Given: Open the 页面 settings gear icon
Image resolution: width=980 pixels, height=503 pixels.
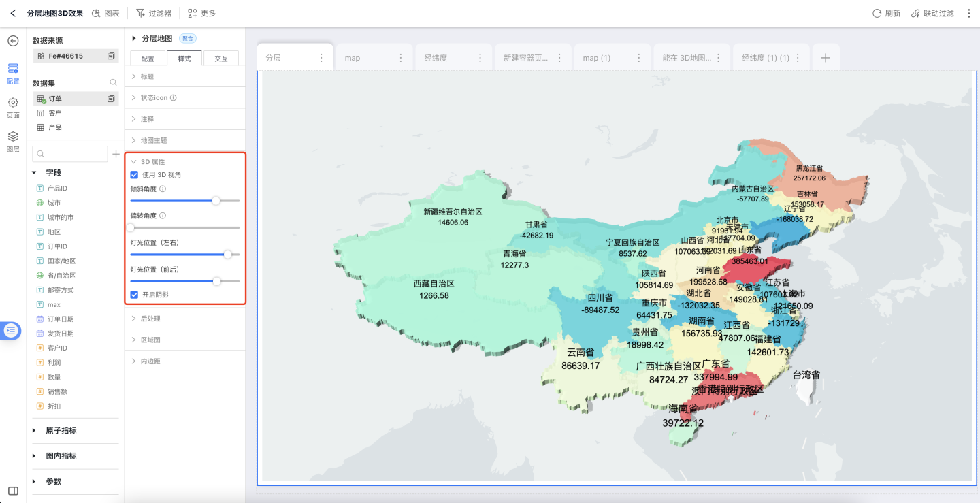Looking at the screenshot, I should 13,103.
